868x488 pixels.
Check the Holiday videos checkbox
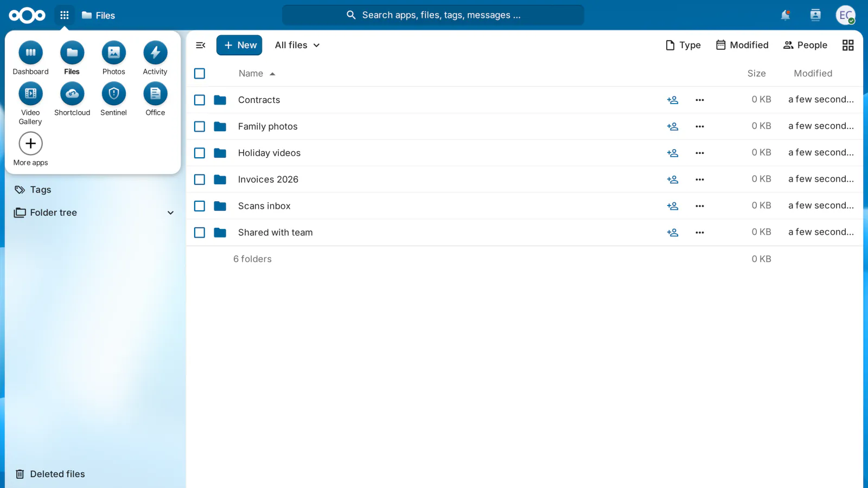[200, 153]
